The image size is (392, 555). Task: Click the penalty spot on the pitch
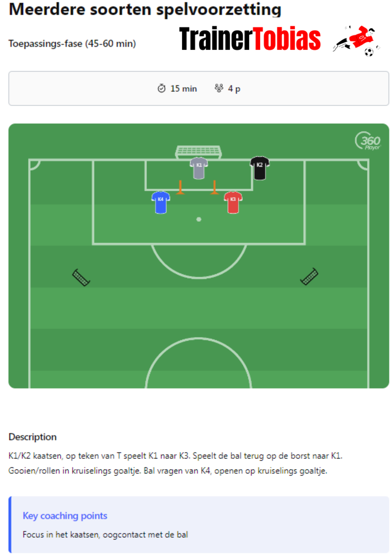199,220
